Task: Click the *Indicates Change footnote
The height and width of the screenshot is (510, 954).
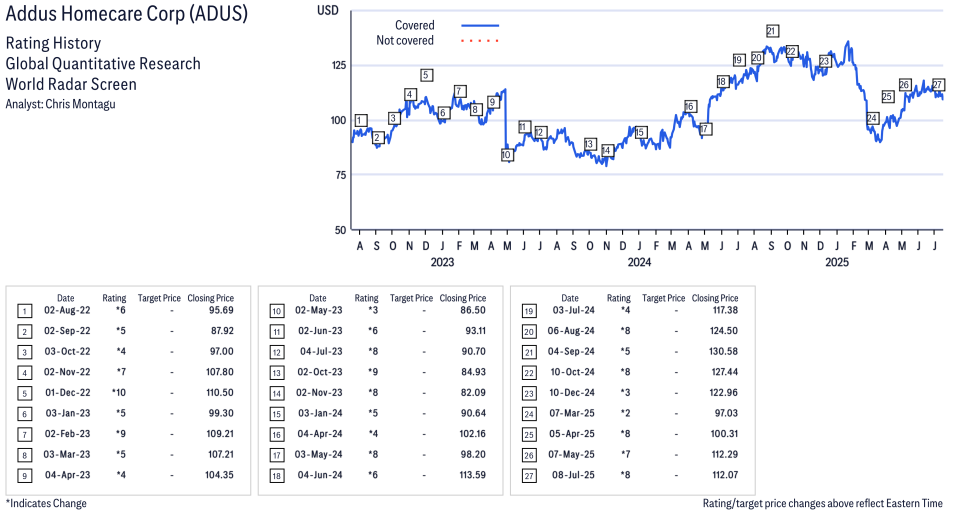Action: [46, 503]
